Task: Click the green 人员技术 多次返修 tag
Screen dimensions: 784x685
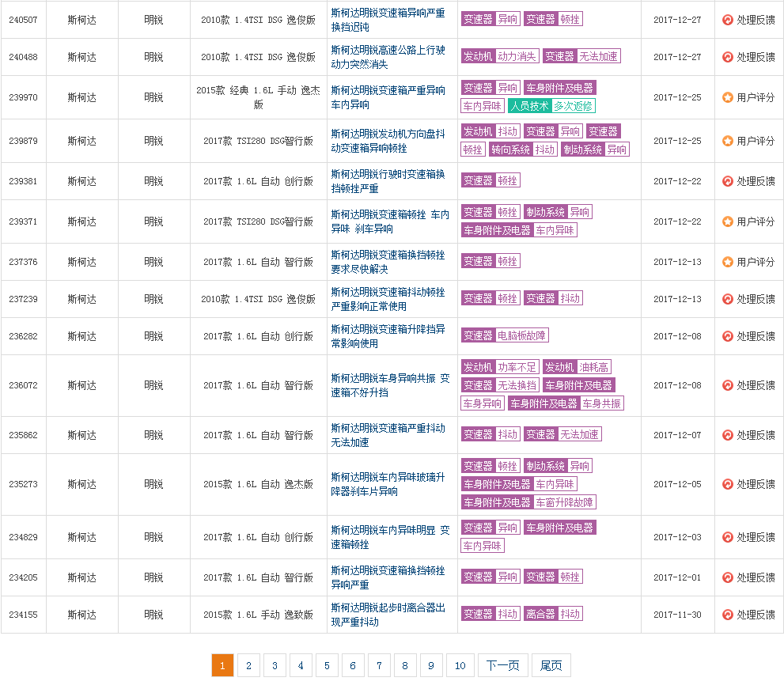Action: pos(551,106)
